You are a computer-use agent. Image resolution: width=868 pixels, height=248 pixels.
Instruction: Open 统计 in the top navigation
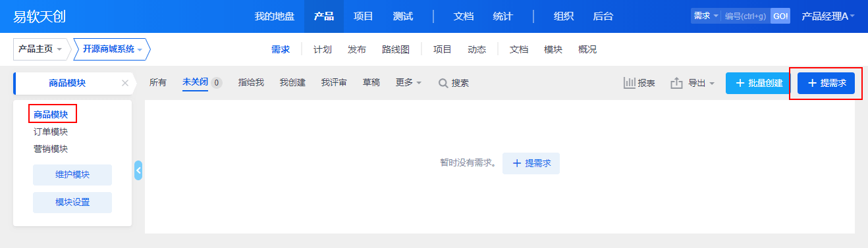[503, 16]
